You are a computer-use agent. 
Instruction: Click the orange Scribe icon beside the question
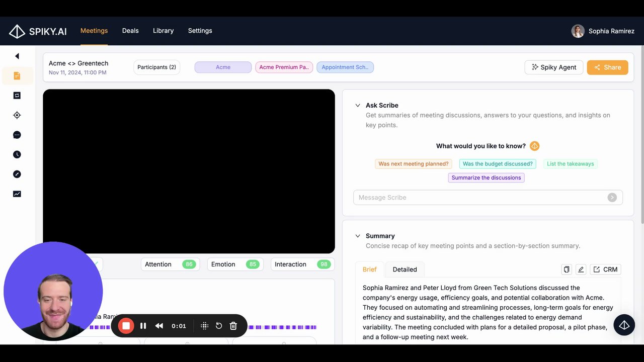(535, 146)
